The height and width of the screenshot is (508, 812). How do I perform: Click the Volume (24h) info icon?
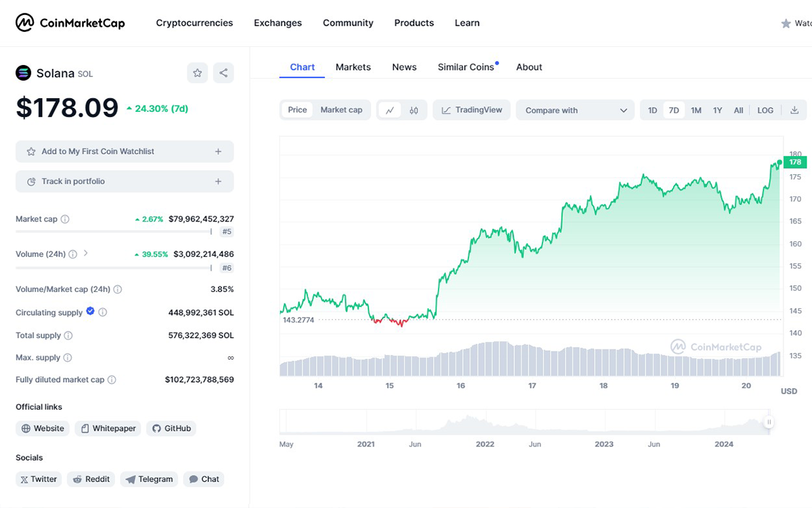[x=73, y=255]
